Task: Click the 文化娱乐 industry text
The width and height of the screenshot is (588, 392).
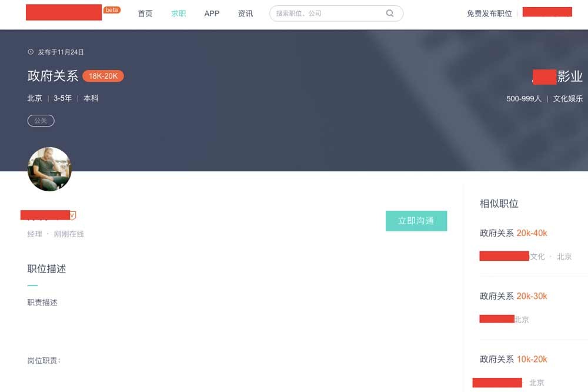Action: (568, 99)
